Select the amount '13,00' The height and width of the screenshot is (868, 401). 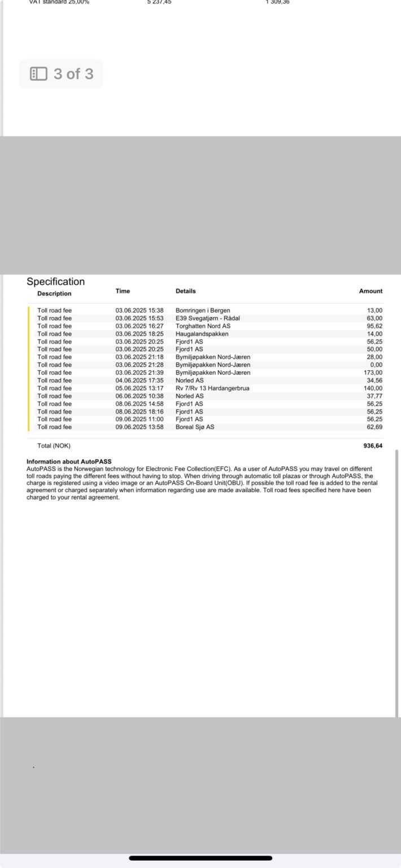pyautogui.click(x=374, y=310)
